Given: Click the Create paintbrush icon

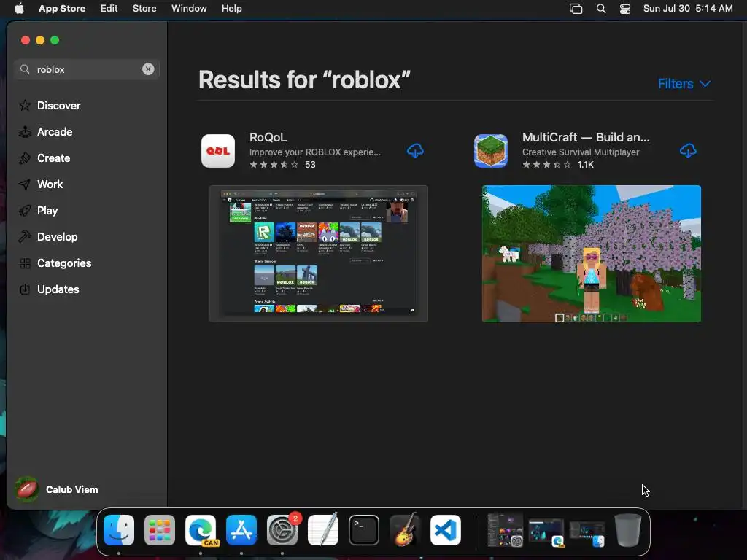Looking at the screenshot, I should [x=25, y=158].
